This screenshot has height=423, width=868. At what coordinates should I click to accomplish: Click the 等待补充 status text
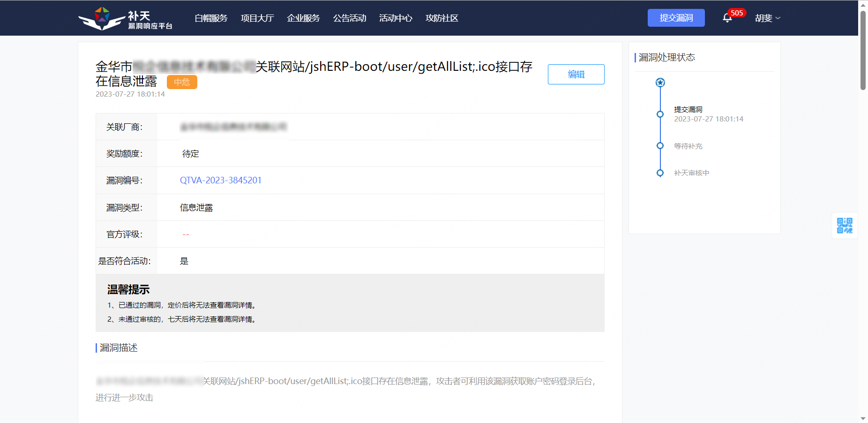click(x=688, y=146)
